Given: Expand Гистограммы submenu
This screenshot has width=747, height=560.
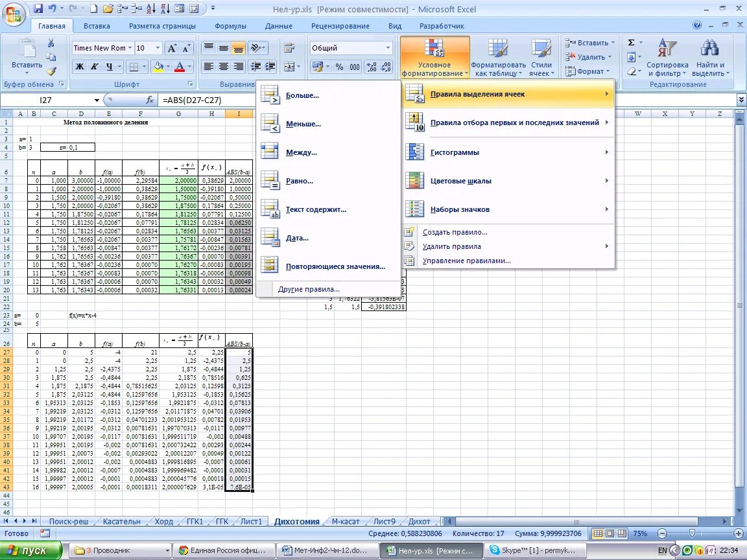Looking at the screenshot, I should click(x=508, y=152).
